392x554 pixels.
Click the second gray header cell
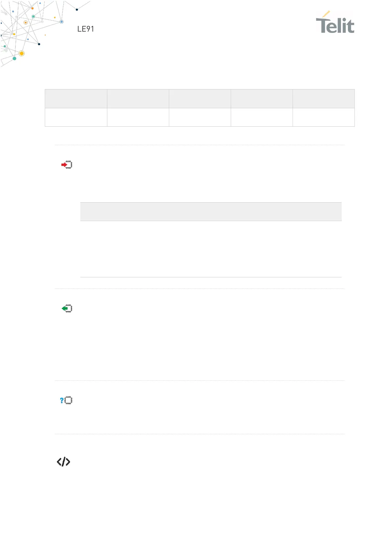point(138,99)
